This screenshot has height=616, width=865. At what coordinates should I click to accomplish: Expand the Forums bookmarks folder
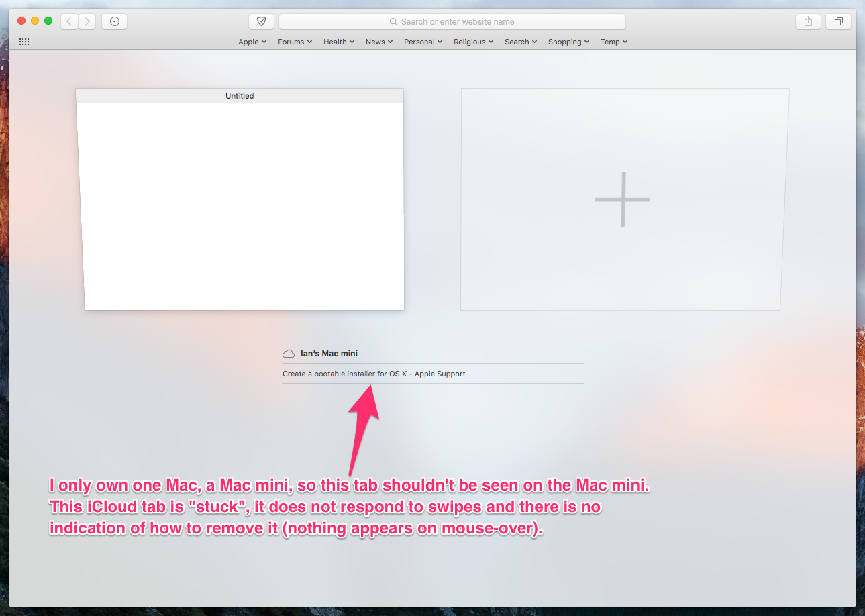[295, 42]
